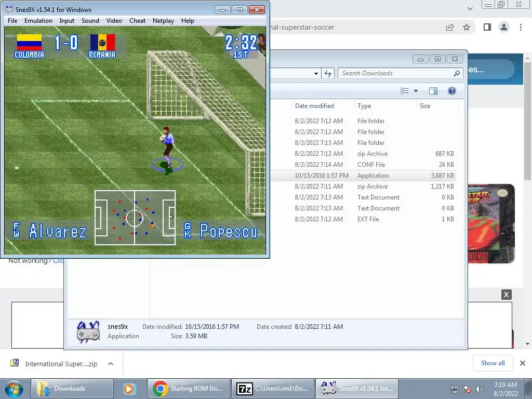Image resolution: width=532 pixels, height=399 pixels.
Task: Expand the download item options chevron
Action: pyautogui.click(x=111, y=364)
